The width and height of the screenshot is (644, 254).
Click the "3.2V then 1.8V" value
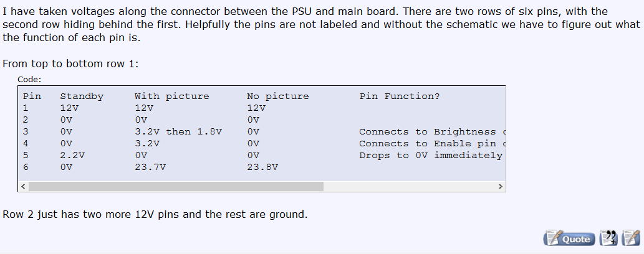pos(178,132)
